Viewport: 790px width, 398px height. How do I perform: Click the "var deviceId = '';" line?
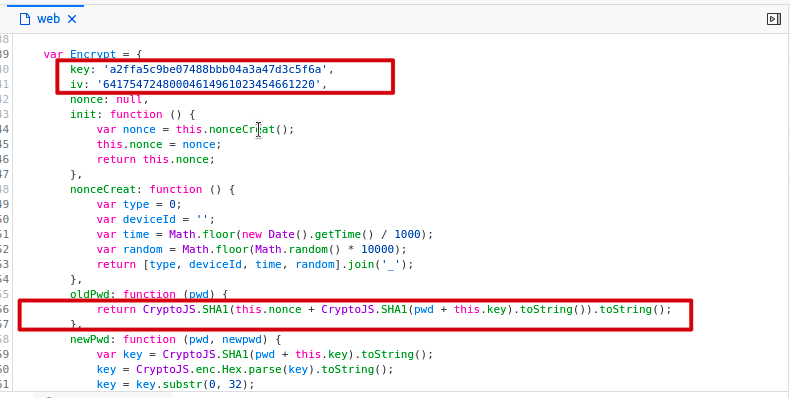click(156, 220)
